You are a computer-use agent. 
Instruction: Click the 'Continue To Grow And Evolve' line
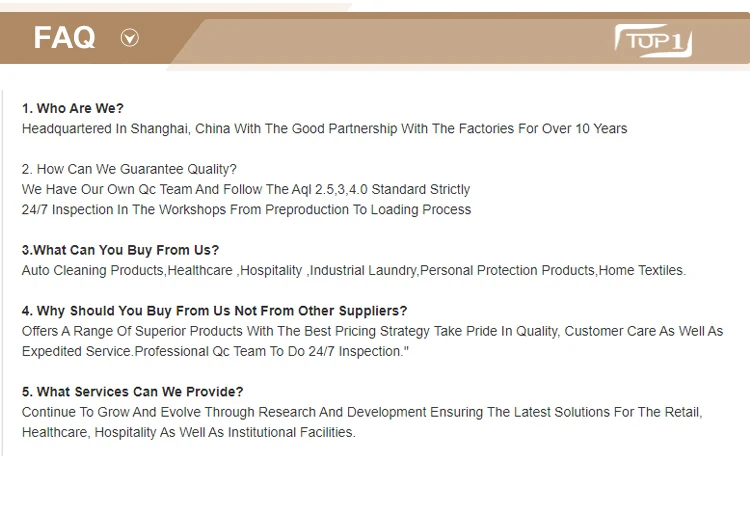tap(362, 412)
